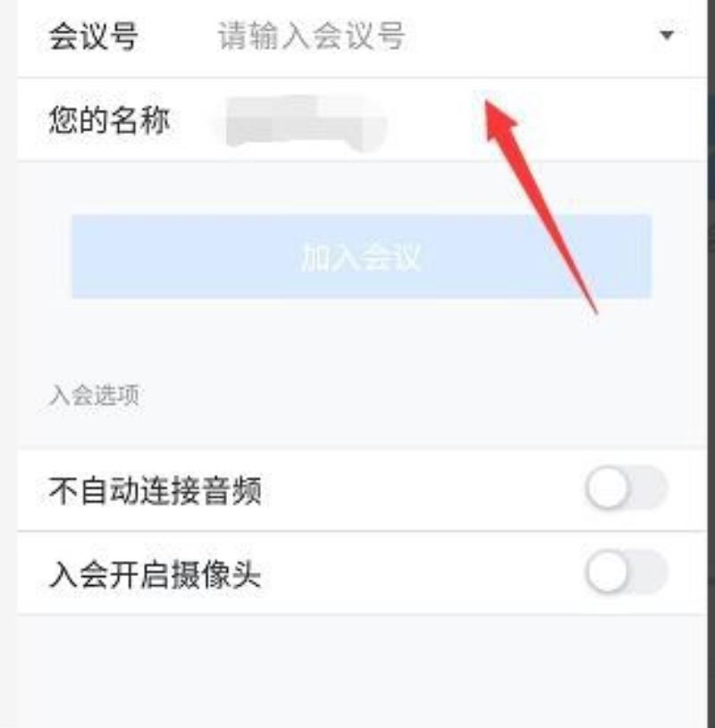Open the meeting number history dropdown arrow
This screenshot has width=715, height=728.
click(x=667, y=35)
